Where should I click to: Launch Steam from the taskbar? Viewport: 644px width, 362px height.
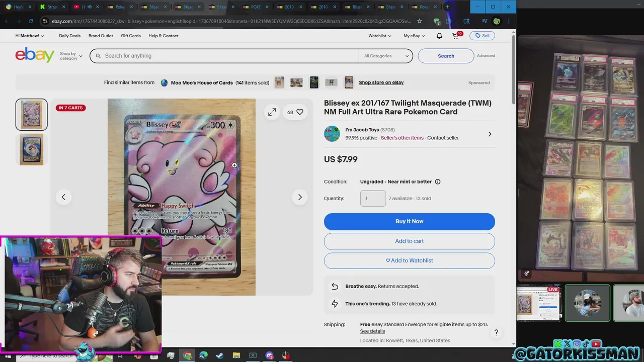click(x=220, y=356)
